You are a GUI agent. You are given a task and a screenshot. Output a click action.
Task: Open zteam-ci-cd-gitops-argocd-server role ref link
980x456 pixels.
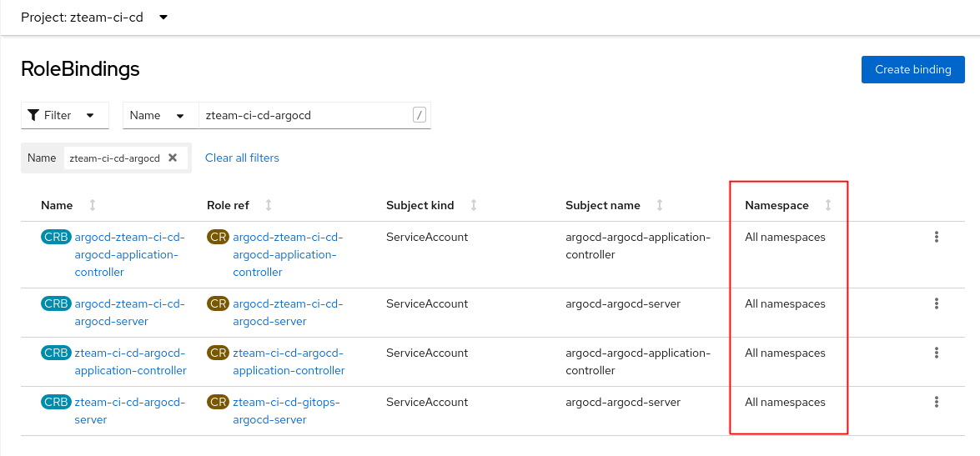pyautogui.click(x=286, y=411)
